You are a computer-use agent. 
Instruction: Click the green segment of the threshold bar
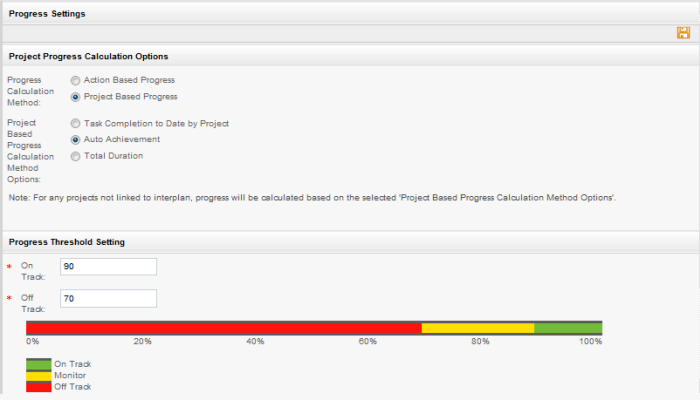coord(567,328)
